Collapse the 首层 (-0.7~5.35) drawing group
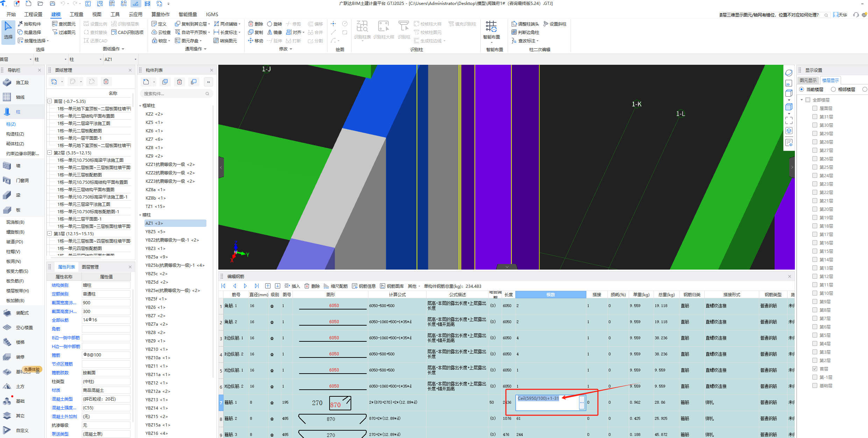 (50, 101)
